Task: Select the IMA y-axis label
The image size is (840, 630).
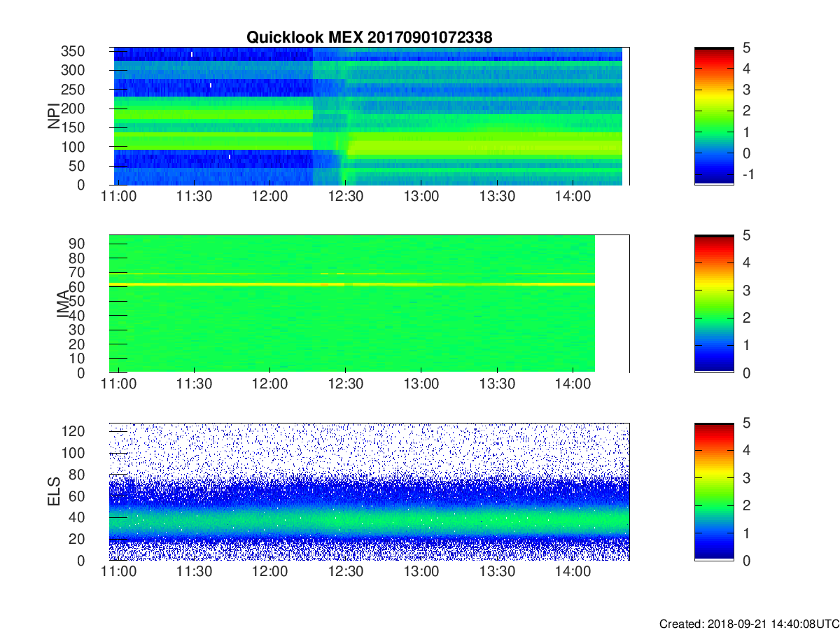Action: (x=62, y=304)
